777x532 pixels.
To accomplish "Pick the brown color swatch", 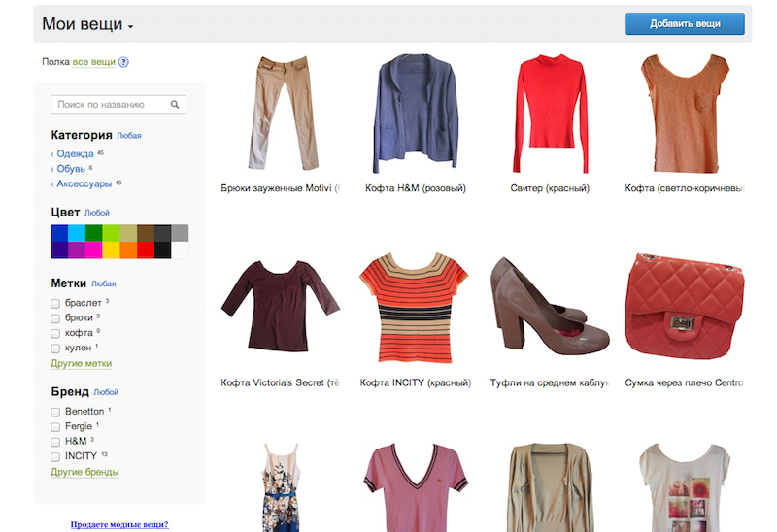I will pyautogui.click(x=145, y=233).
